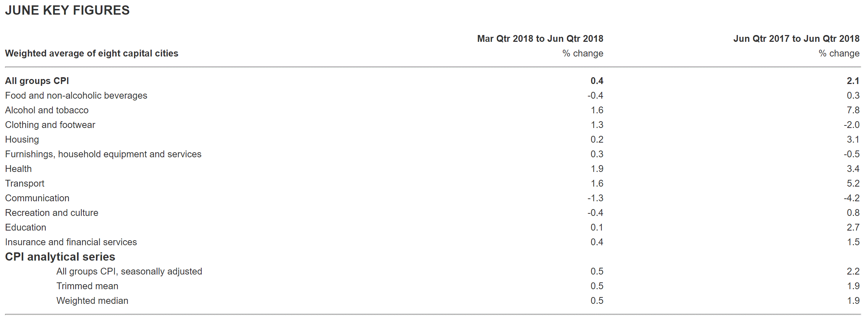Select the Jun Qtr 2017 to Jun Qtr 2018 column header
This screenshot has height=321, width=868.
click(796, 39)
